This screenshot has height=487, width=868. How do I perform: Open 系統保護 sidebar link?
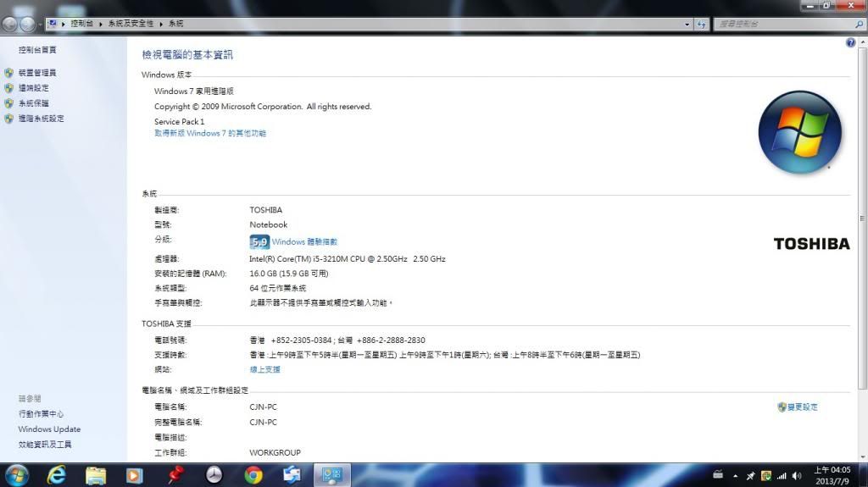pyautogui.click(x=33, y=103)
